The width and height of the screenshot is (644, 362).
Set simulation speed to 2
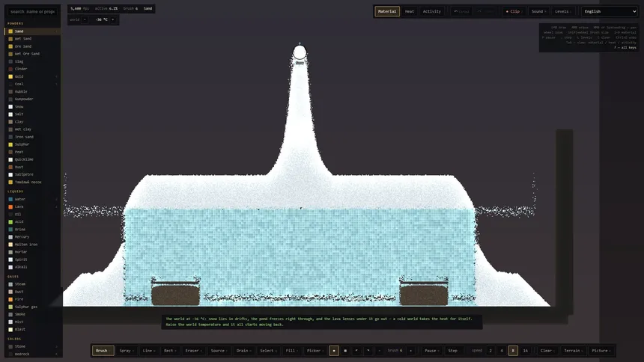pos(490,351)
